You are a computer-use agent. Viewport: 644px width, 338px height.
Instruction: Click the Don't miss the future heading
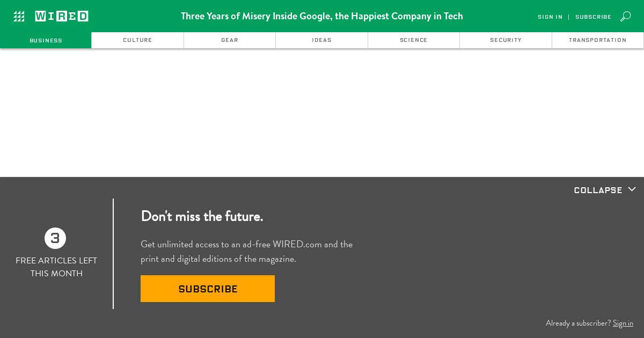202,216
